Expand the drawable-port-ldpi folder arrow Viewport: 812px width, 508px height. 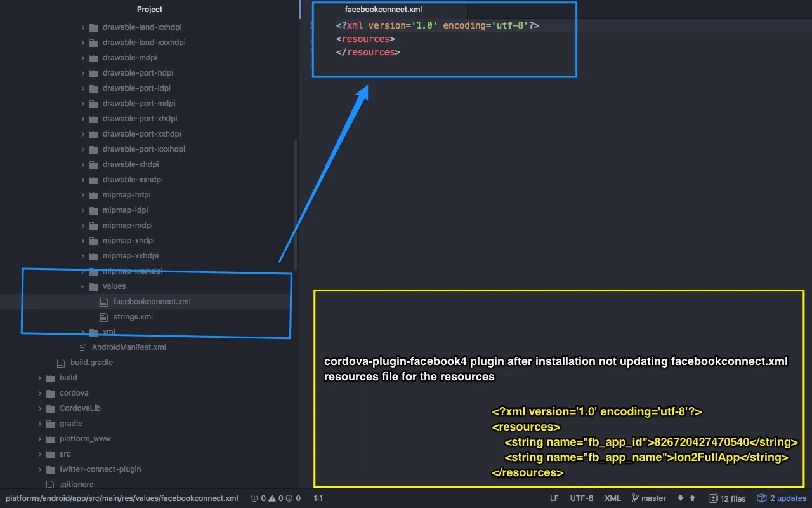coord(82,88)
